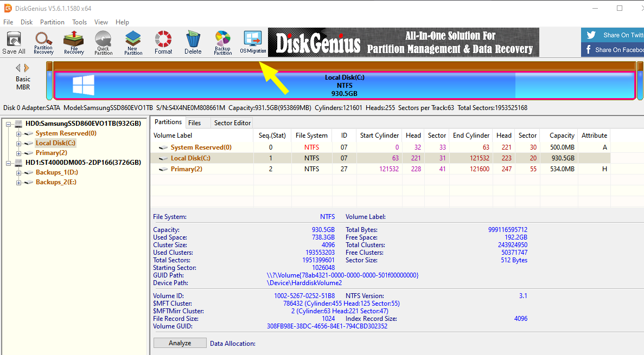Open the Tools menu
The width and height of the screenshot is (644, 355).
[x=79, y=22]
